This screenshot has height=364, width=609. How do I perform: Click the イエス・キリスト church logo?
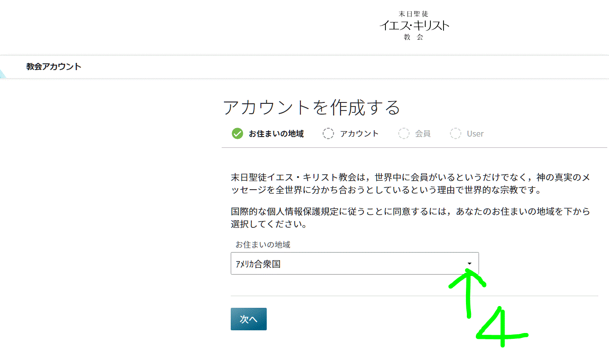(x=414, y=26)
